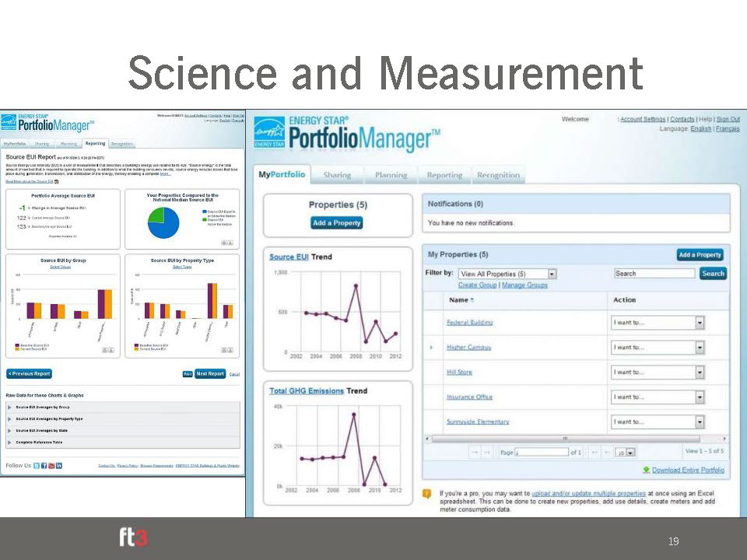Screen dimensions: 747x560
Task: Open the Federal Building property link
Action: pos(470,322)
